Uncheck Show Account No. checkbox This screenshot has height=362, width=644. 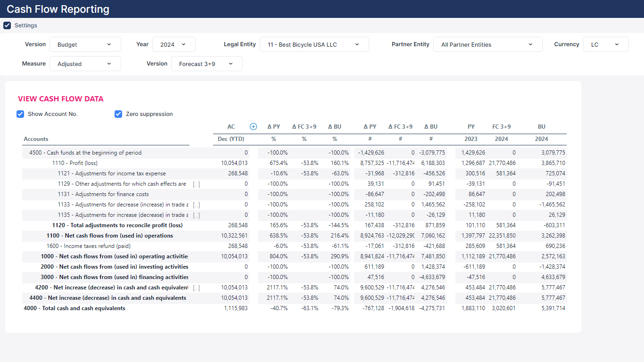(20, 114)
